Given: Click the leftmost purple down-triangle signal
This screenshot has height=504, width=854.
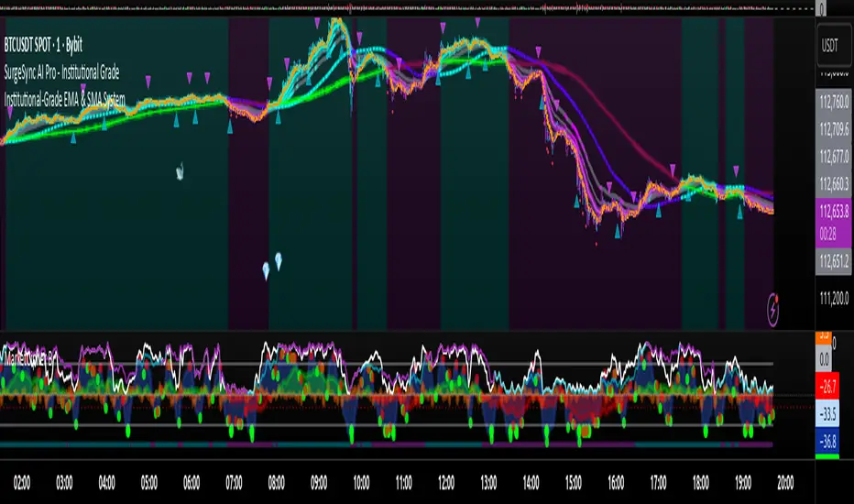Looking at the screenshot, I should point(10,111).
